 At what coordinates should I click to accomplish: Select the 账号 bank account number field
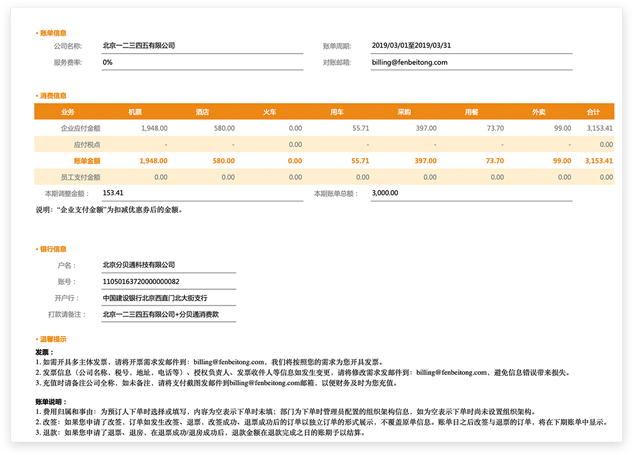click(168, 282)
